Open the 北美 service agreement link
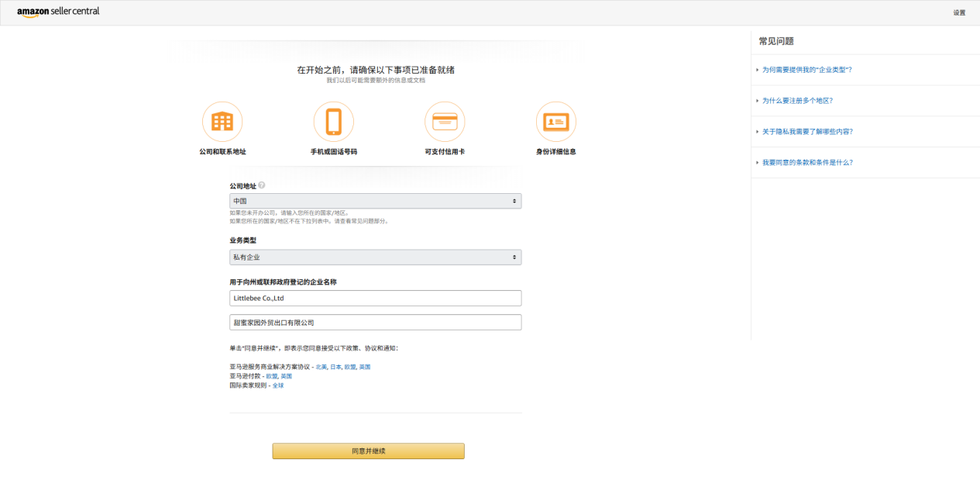The width and height of the screenshot is (980, 487). pyautogui.click(x=321, y=367)
